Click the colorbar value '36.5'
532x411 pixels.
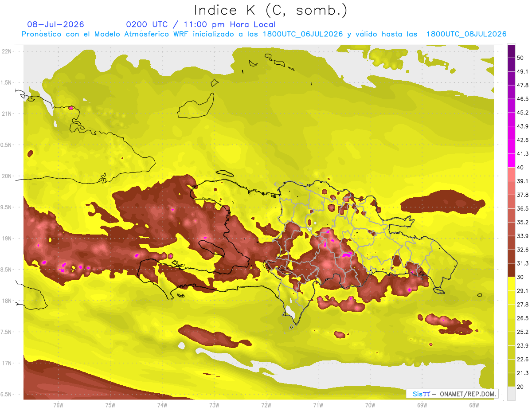click(x=522, y=208)
